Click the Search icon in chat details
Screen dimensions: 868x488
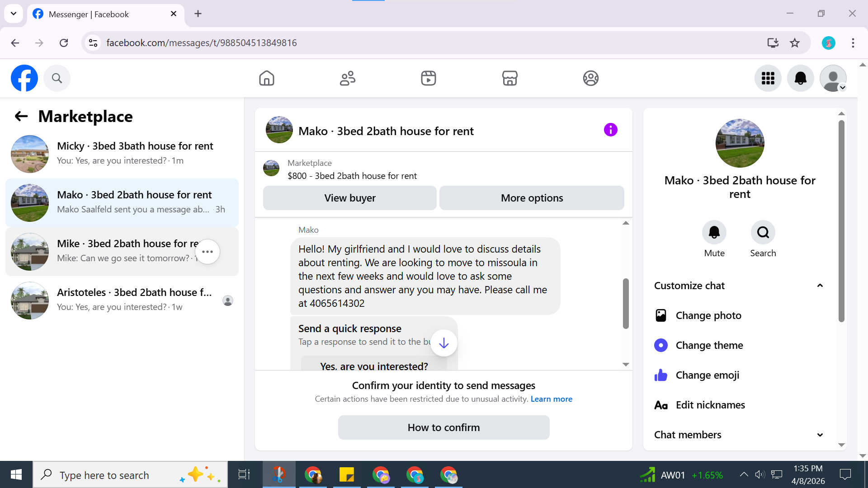[763, 232]
